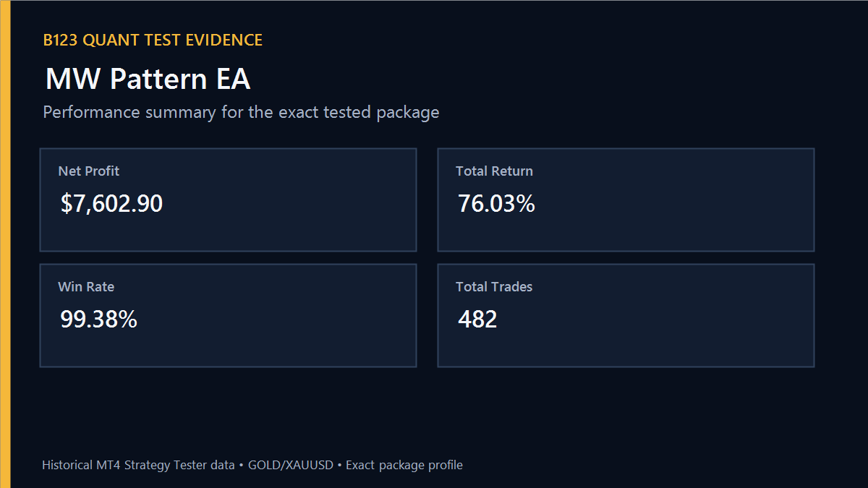Click the Net Profit label
The height and width of the screenshot is (488, 868).
click(x=88, y=171)
